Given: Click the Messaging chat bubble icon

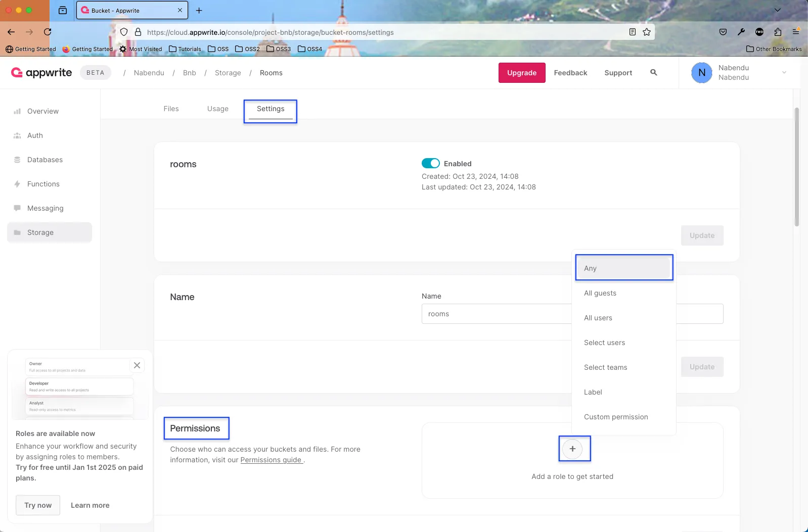Looking at the screenshot, I should pos(17,208).
